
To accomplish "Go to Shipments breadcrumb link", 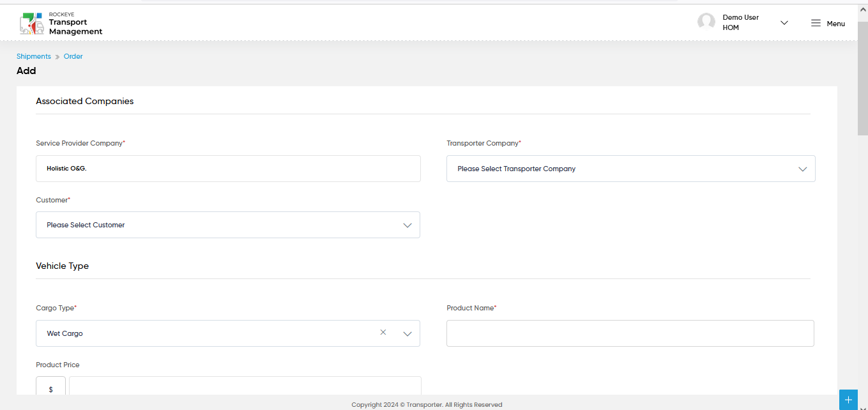I will [34, 56].
